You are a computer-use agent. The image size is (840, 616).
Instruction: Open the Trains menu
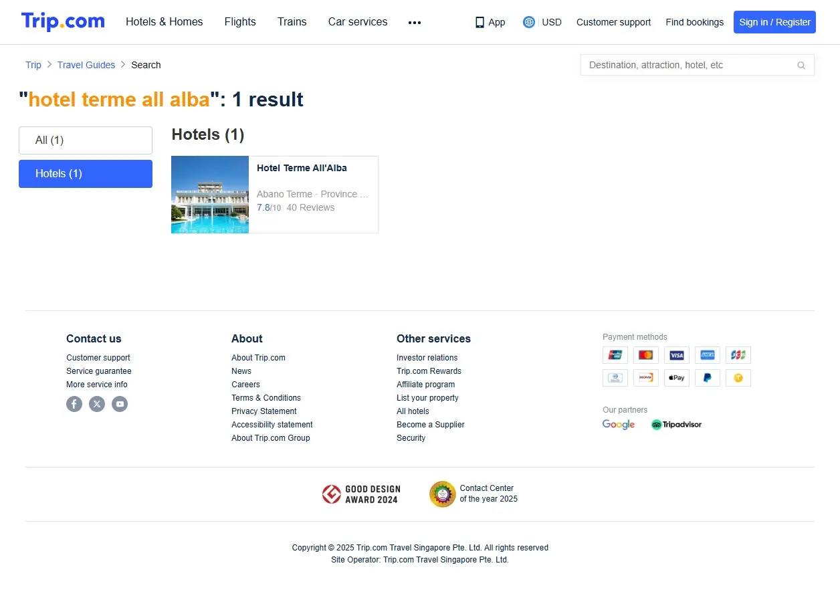pos(292,21)
